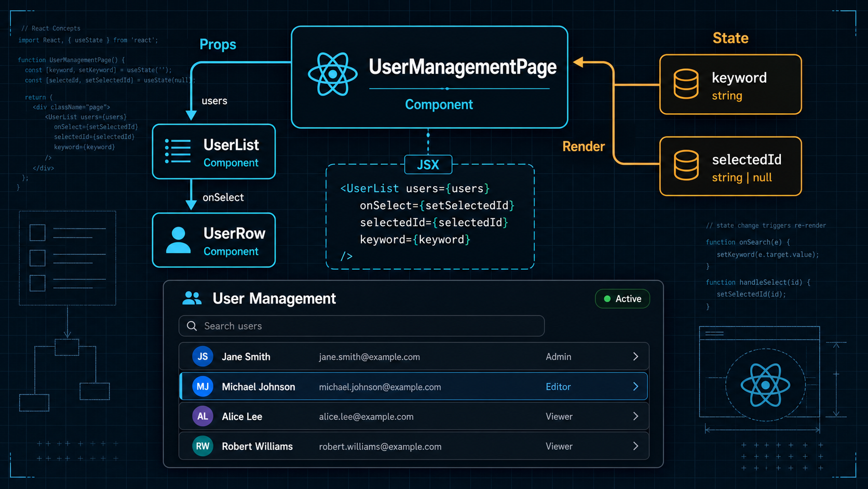Click the Props label
Image resolution: width=868 pixels, height=489 pixels.
click(x=218, y=45)
